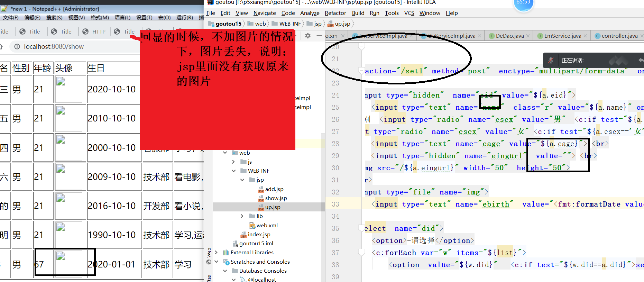The width and height of the screenshot is (644, 282).
Task: Close the EmService.java editor tab
Action: pyautogui.click(x=585, y=36)
